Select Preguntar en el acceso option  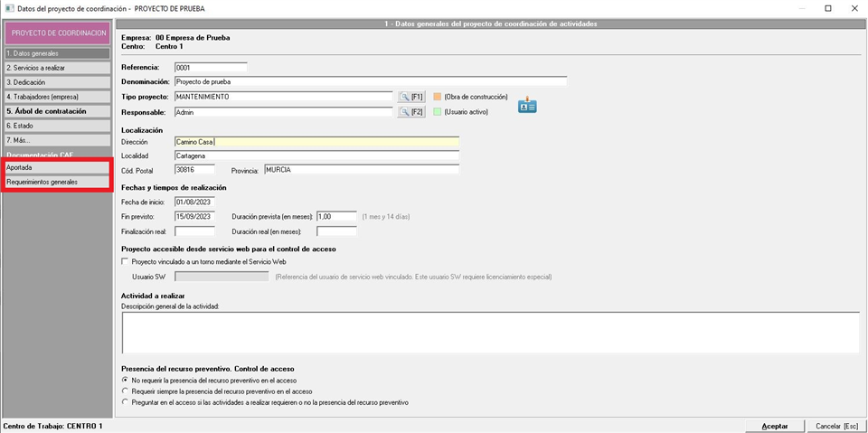tap(125, 402)
